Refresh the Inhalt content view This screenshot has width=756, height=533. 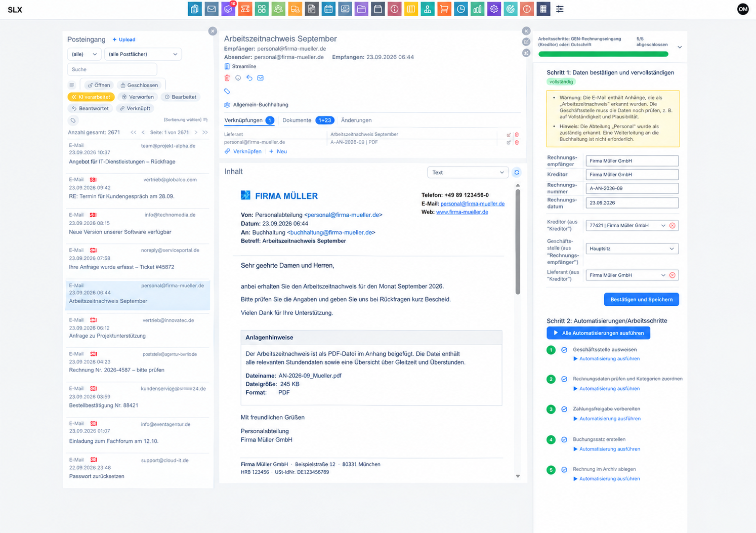[517, 173]
